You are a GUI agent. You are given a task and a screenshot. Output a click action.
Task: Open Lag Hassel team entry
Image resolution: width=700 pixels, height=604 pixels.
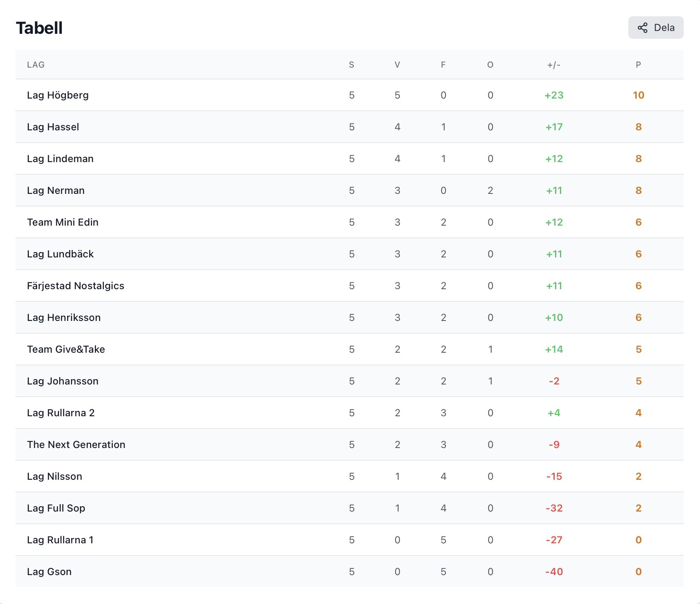[349, 127]
